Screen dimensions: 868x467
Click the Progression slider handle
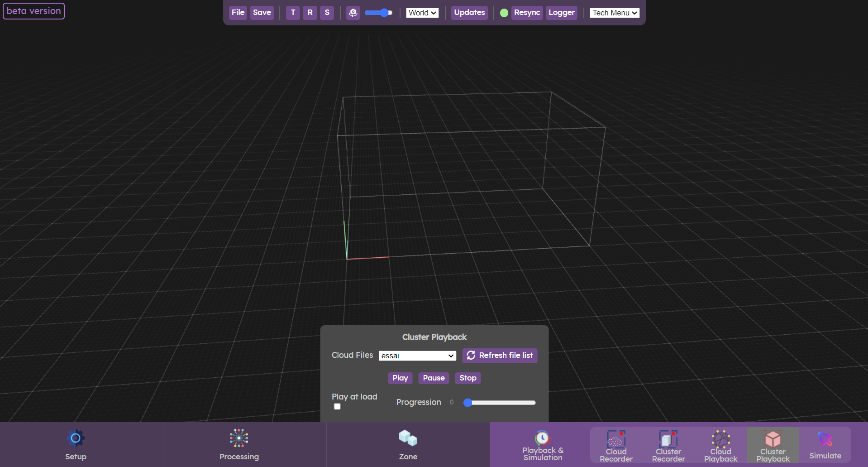coord(468,402)
